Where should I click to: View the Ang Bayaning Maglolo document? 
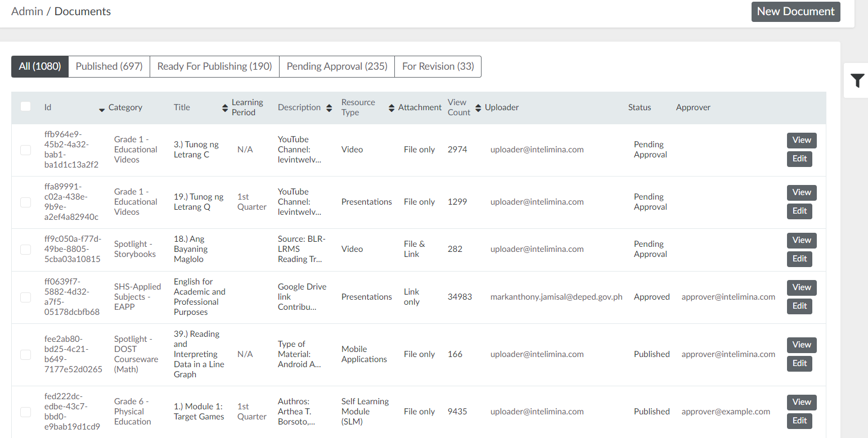pos(802,241)
